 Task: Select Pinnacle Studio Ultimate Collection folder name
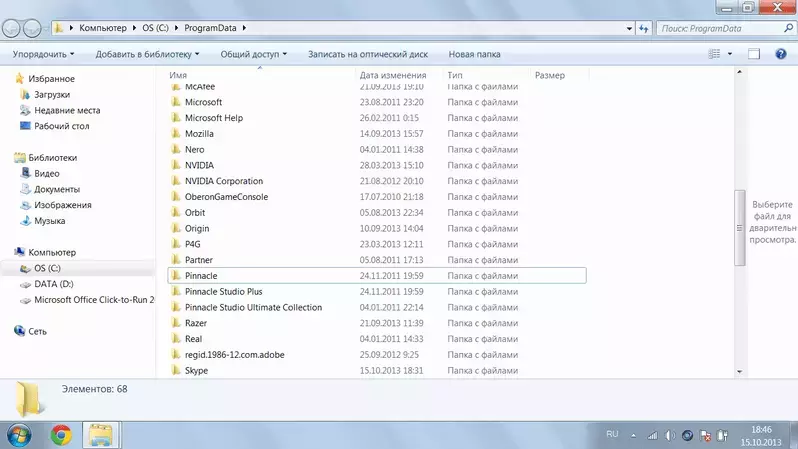pyautogui.click(x=253, y=307)
